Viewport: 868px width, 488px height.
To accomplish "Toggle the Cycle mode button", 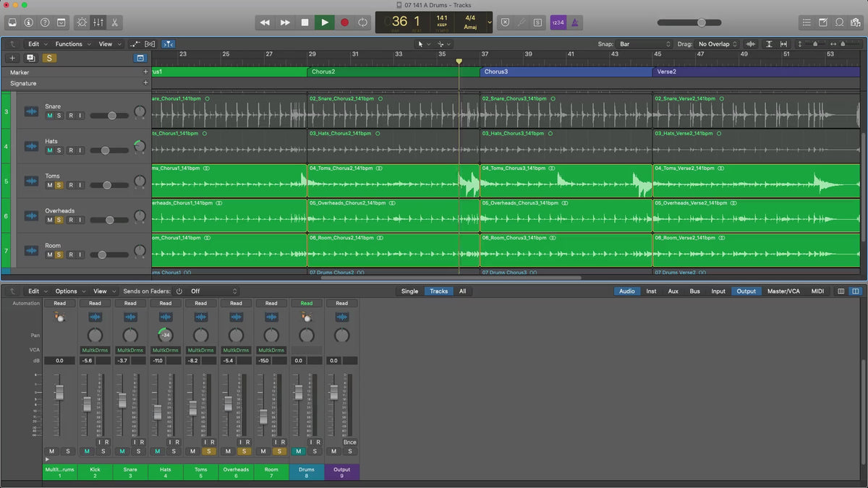I will coord(362,22).
